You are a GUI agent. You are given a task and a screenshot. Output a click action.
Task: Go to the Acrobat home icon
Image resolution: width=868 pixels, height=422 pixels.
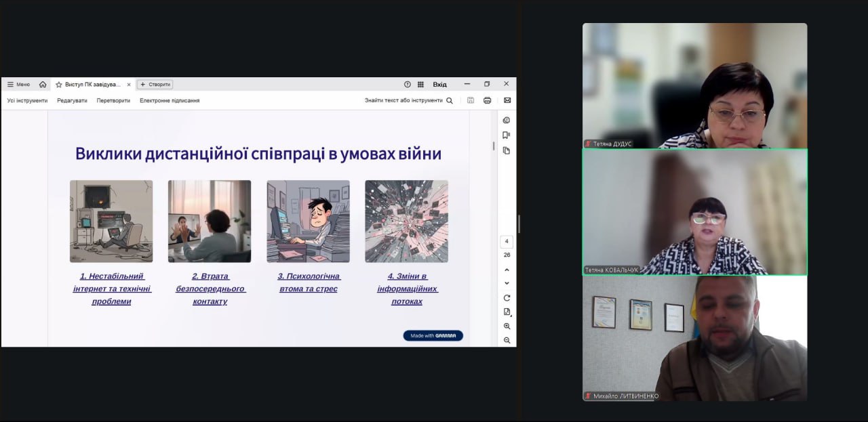(x=43, y=85)
